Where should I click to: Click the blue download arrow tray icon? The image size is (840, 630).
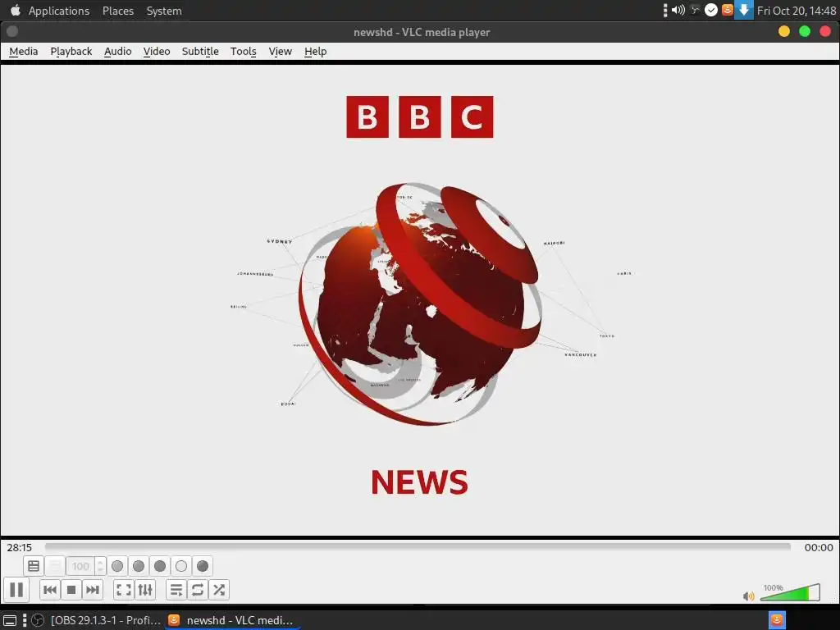(x=743, y=10)
